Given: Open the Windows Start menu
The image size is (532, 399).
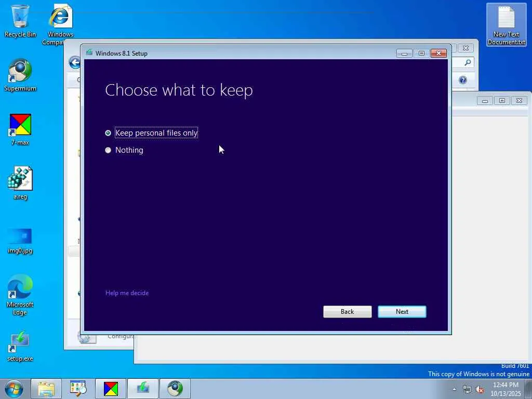Looking at the screenshot, I should [14, 389].
